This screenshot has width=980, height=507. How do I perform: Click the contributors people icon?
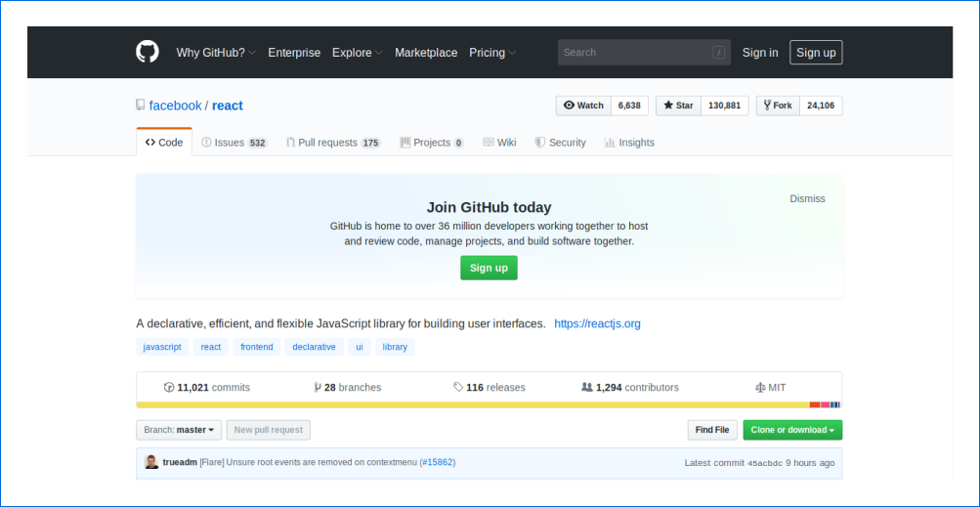586,388
